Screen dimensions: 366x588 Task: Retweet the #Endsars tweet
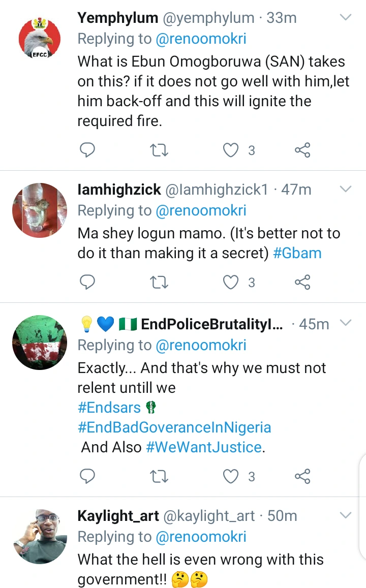(159, 476)
